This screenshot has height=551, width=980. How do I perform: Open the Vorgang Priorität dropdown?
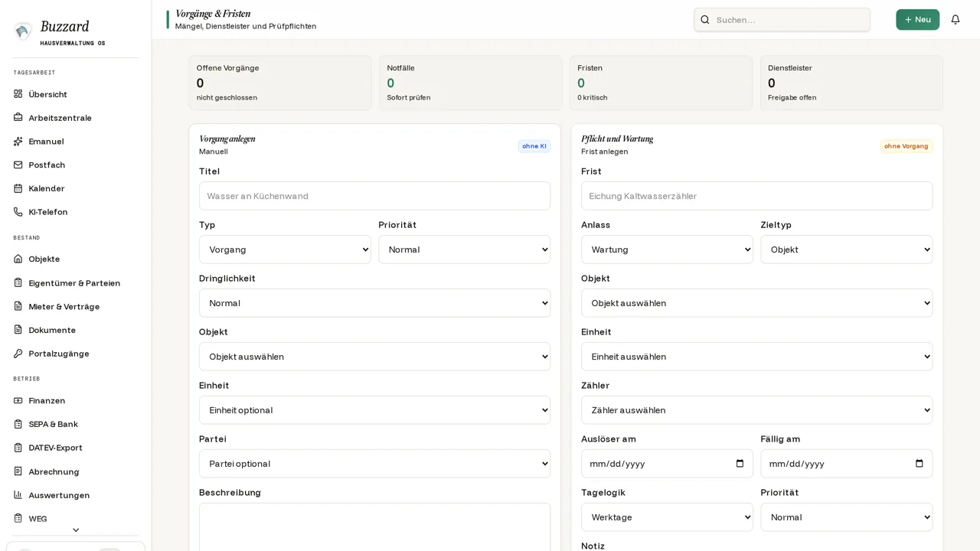[x=464, y=249]
